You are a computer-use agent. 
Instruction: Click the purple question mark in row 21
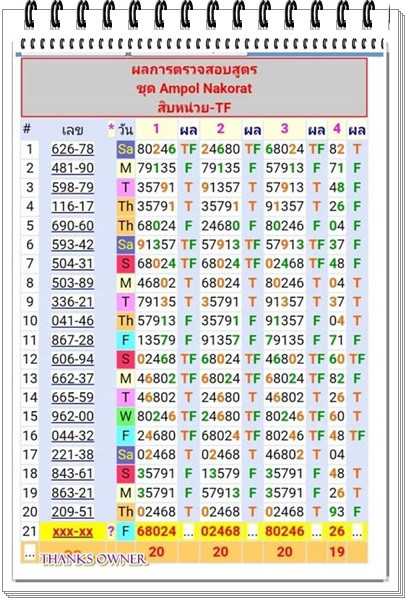111,531
